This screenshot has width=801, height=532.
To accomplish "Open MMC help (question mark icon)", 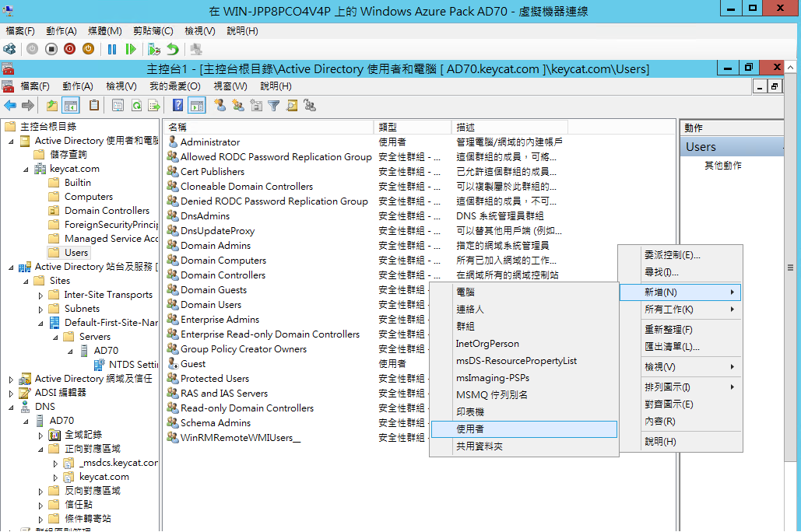I will [x=177, y=106].
